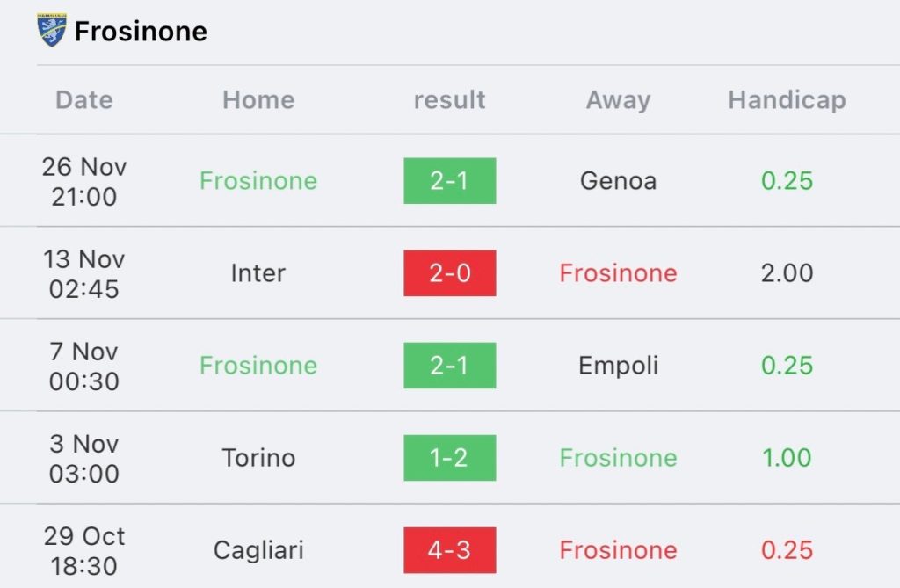This screenshot has width=900, height=588.
Task: Open the 4-3 Cagliari result badge
Action: [x=449, y=550]
